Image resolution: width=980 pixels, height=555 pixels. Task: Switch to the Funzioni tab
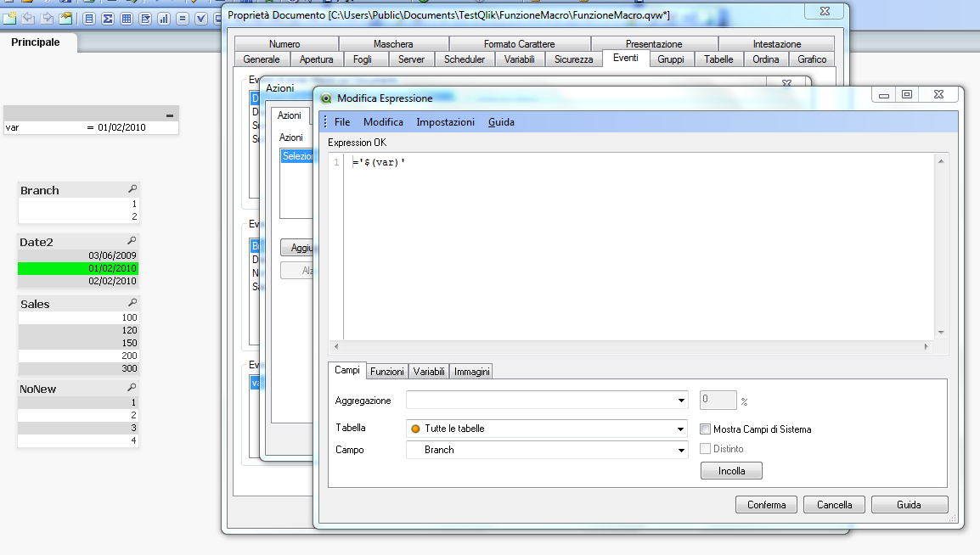point(387,372)
